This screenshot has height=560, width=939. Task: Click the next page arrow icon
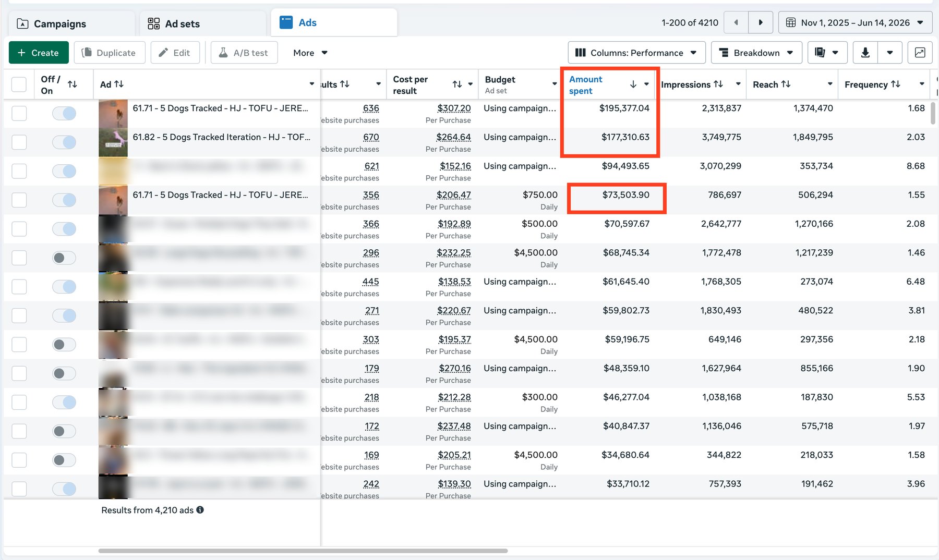[x=761, y=22]
